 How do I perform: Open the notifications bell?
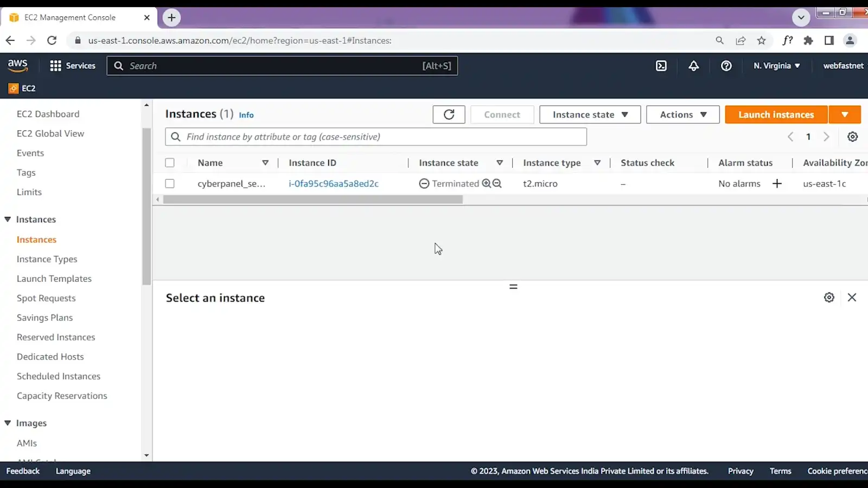pos(693,66)
